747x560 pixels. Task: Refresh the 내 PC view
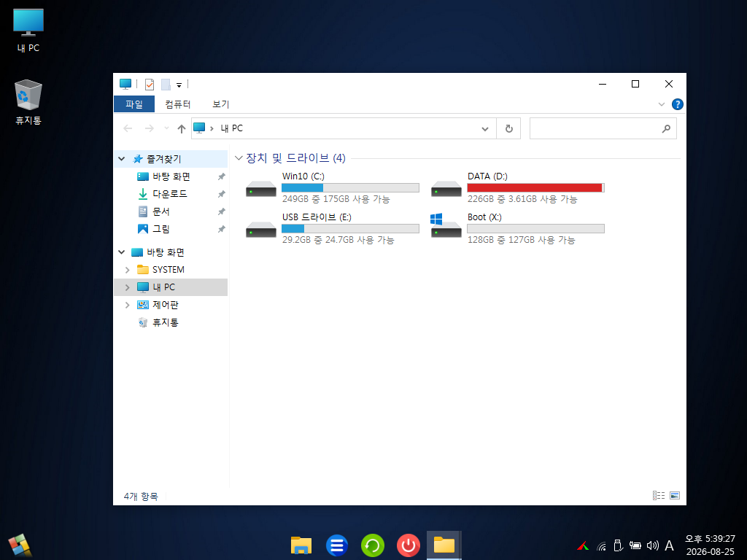click(x=508, y=128)
